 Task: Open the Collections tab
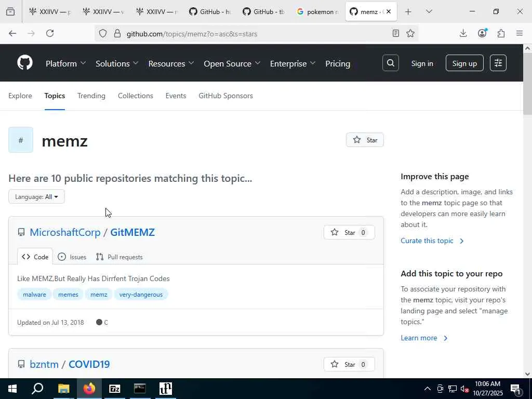click(x=136, y=96)
